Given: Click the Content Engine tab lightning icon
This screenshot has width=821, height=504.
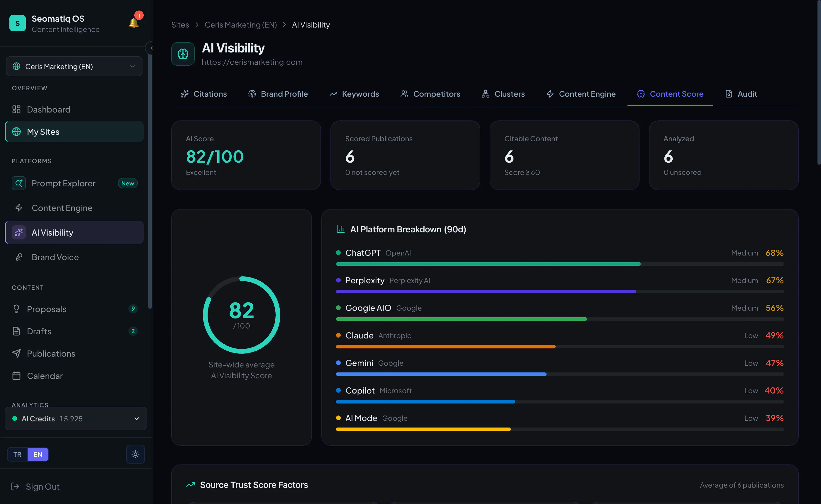Looking at the screenshot, I should (550, 94).
